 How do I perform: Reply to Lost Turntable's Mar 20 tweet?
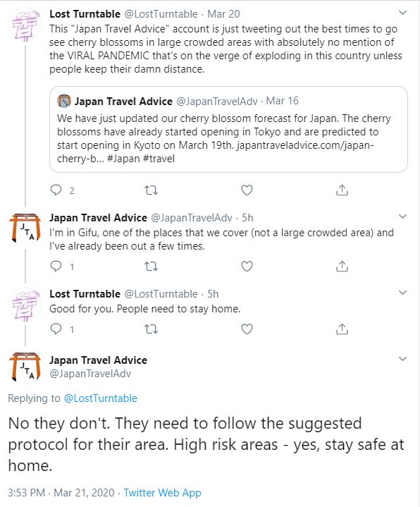coord(56,190)
